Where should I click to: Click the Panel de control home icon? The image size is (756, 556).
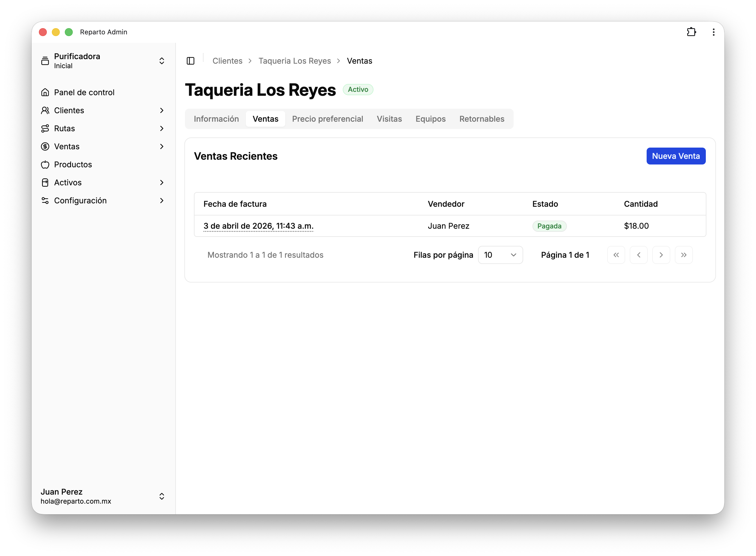point(45,93)
